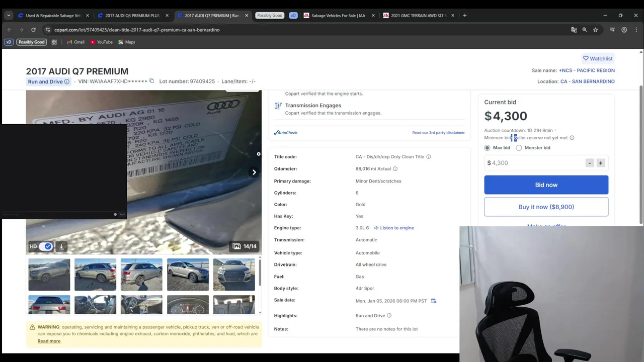Open the seller reserve info icon
The height and width of the screenshot is (362, 644).
pos(572,138)
